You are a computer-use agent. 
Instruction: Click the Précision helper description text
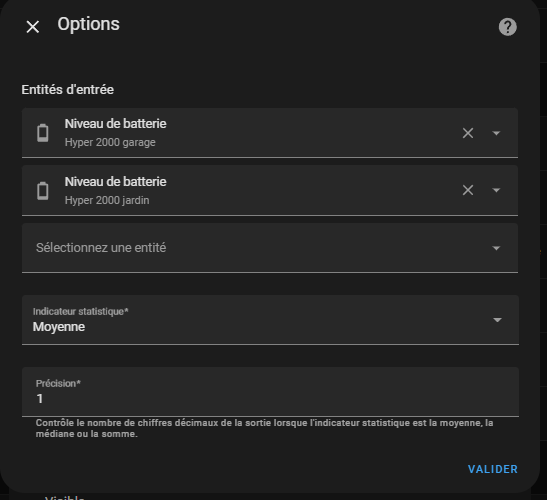click(264, 428)
